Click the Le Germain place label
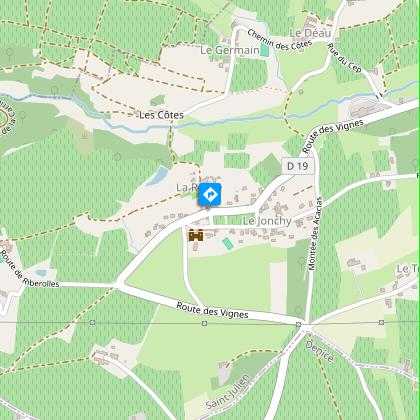Viewport: 420px width, 420px height. [x=230, y=50]
